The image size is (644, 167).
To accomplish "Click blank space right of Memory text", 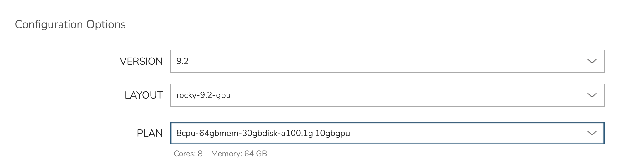I will pyautogui.click(x=438, y=154).
